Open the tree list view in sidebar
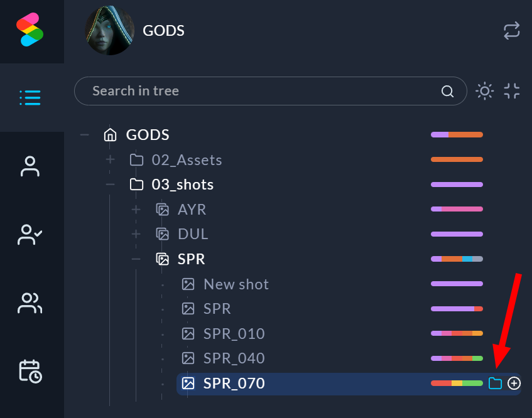532x418 pixels. [x=30, y=97]
